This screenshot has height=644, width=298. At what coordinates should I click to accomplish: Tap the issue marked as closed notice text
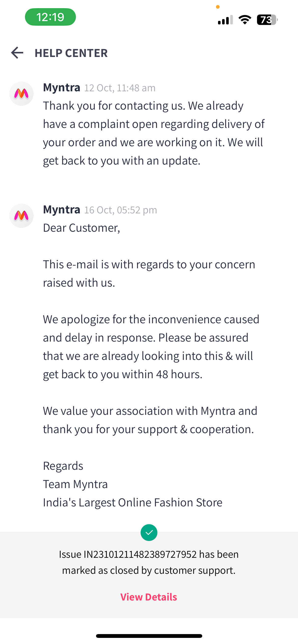click(x=149, y=562)
